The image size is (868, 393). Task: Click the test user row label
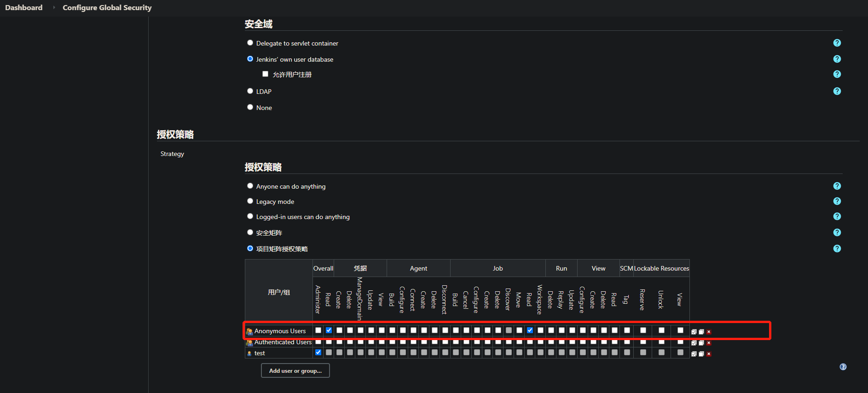coord(260,353)
